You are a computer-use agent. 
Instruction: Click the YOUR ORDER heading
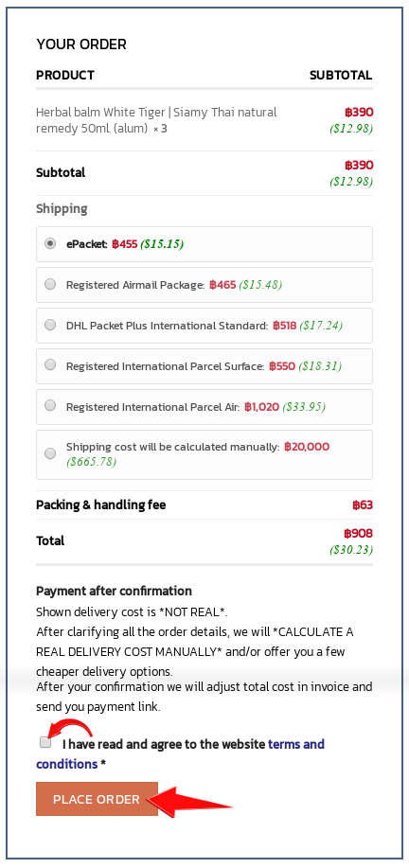tap(81, 44)
